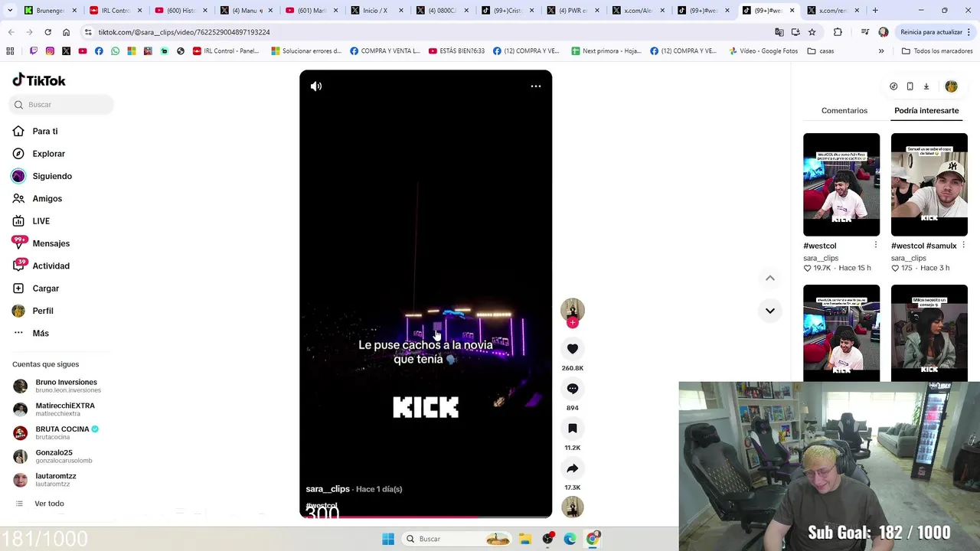980x551 pixels.
Task: Go to previous video with up chevron
Action: (770, 278)
